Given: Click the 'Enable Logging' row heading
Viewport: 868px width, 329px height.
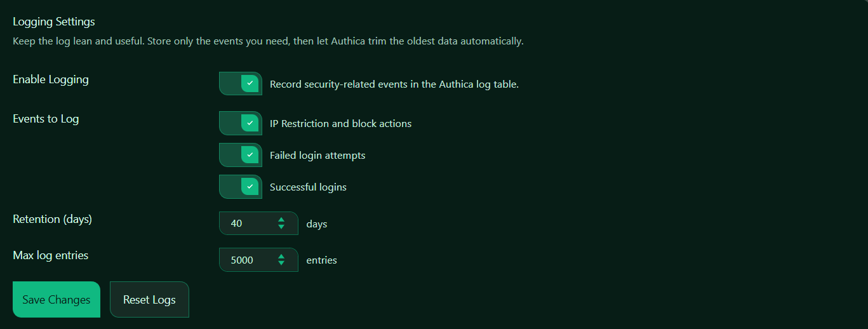Looking at the screenshot, I should 51,80.
